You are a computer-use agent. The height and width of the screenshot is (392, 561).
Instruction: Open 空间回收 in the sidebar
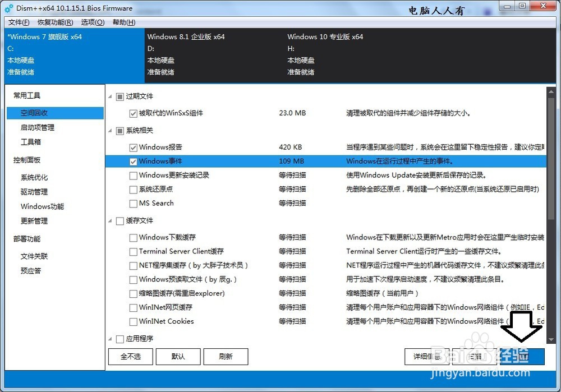tap(55, 113)
